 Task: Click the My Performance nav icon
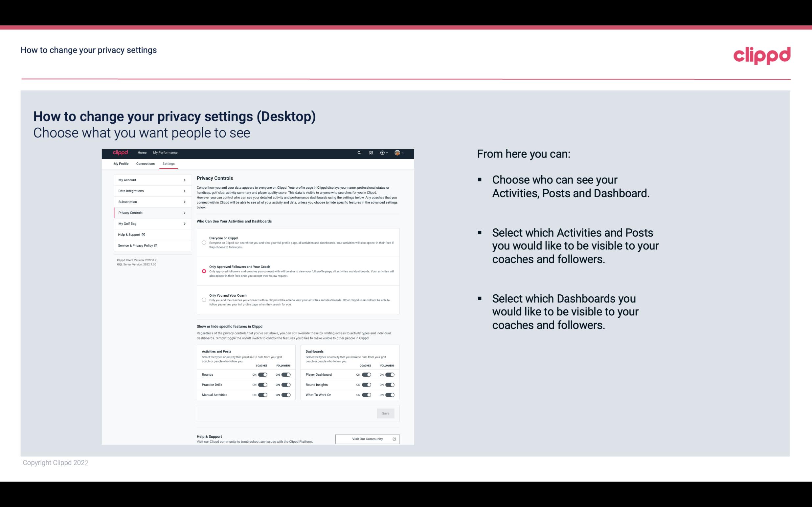tap(166, 153)
